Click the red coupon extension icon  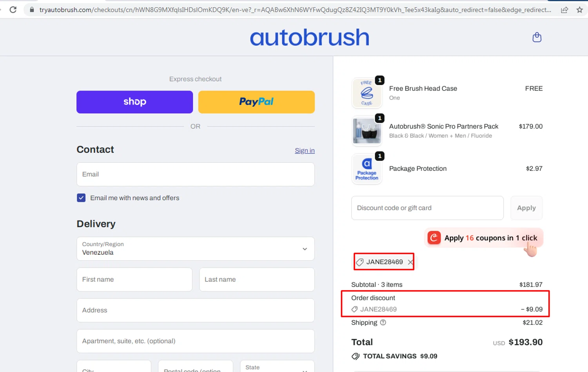click(434, 238)
